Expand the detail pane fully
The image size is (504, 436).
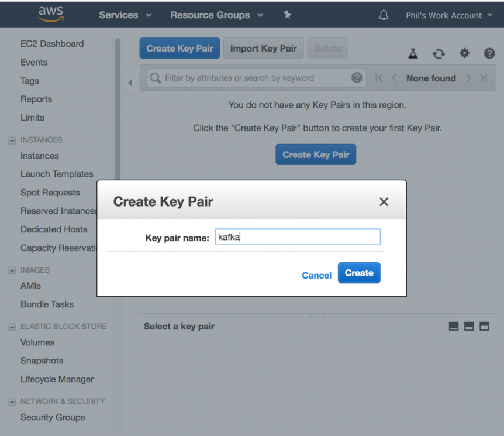tap(484, 327)
